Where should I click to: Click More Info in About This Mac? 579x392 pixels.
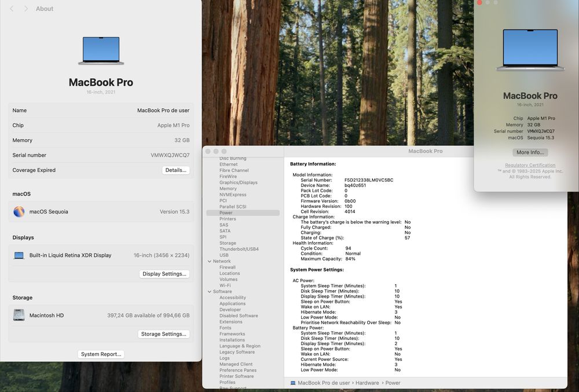point(530,152)
